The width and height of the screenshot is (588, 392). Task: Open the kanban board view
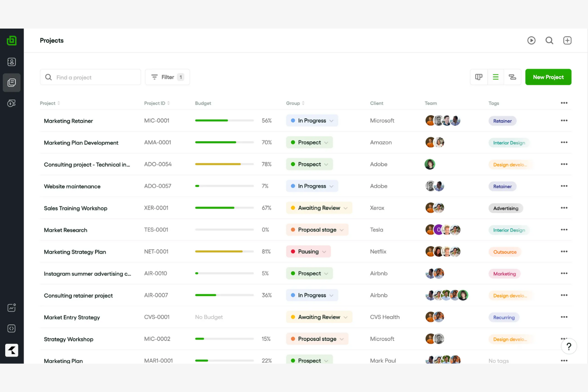pyautogui.click(x=478, y=77)
